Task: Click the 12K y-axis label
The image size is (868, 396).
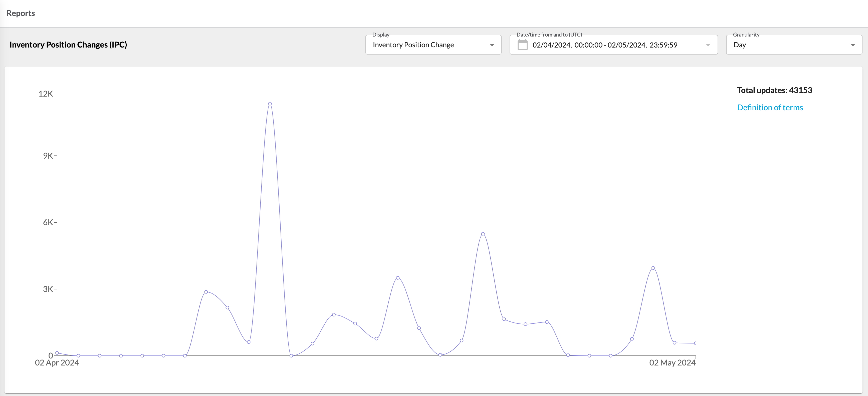Action: point(46,94)
